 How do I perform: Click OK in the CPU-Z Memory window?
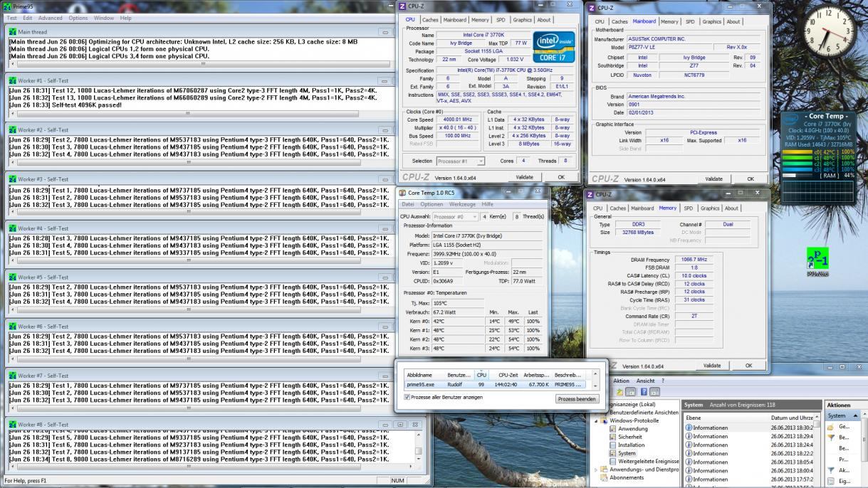tap(749, 366)
